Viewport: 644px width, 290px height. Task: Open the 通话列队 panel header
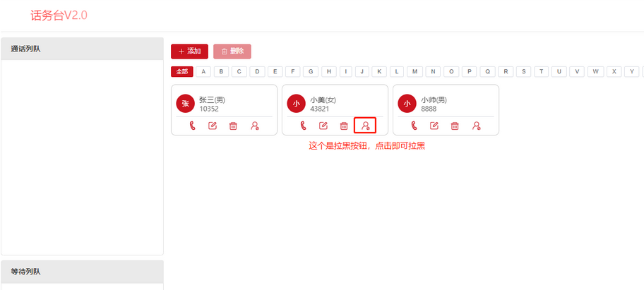[82, 49]
